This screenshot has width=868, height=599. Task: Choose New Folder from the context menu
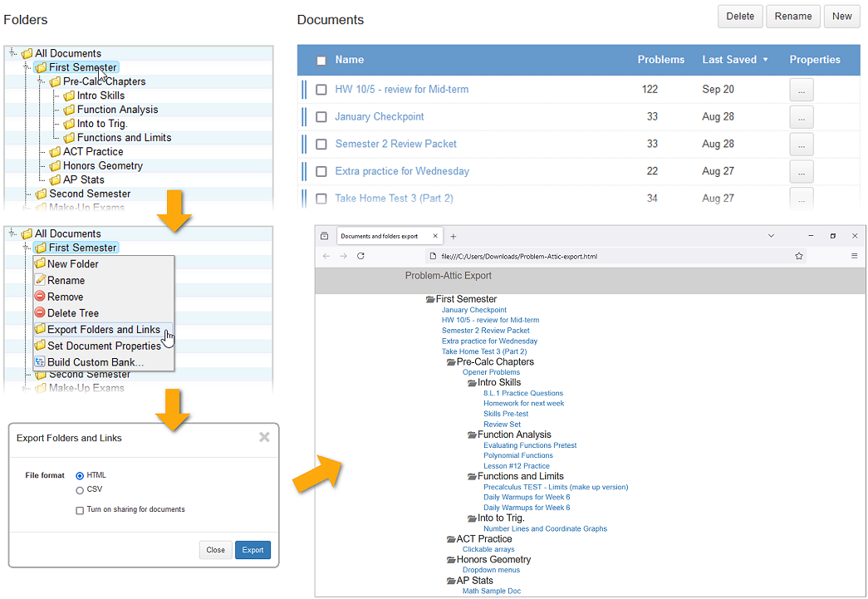(x=104, y=264)
